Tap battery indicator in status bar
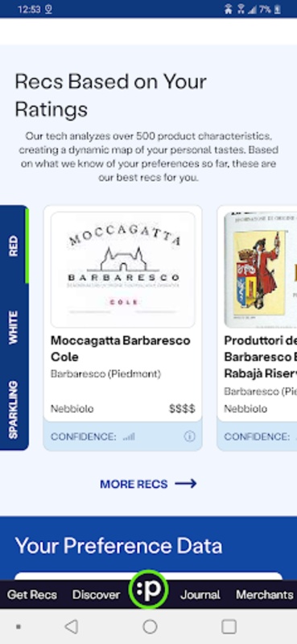 pos(278,9)
